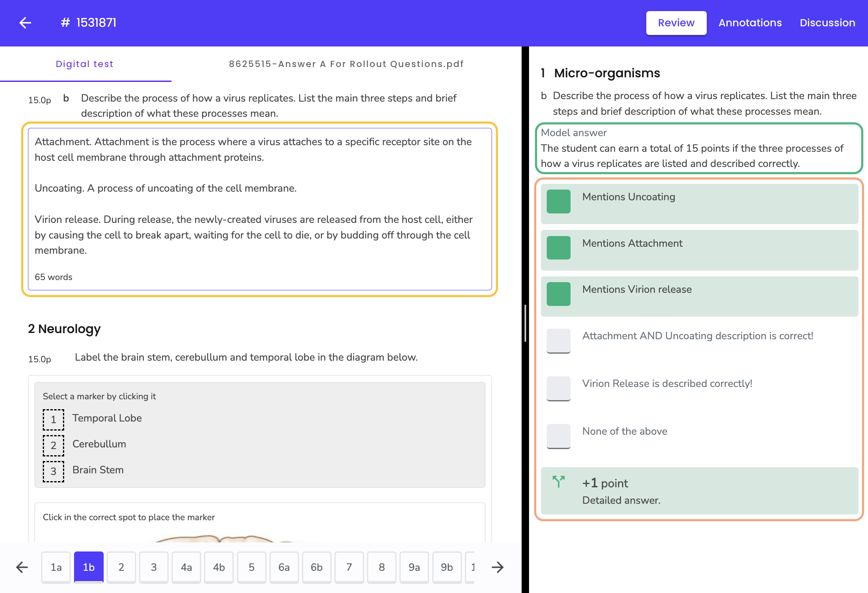Uncheck the Mentions Virion release checkbox
The width and height of the screenshot is (868, 593).
[559, 294]
